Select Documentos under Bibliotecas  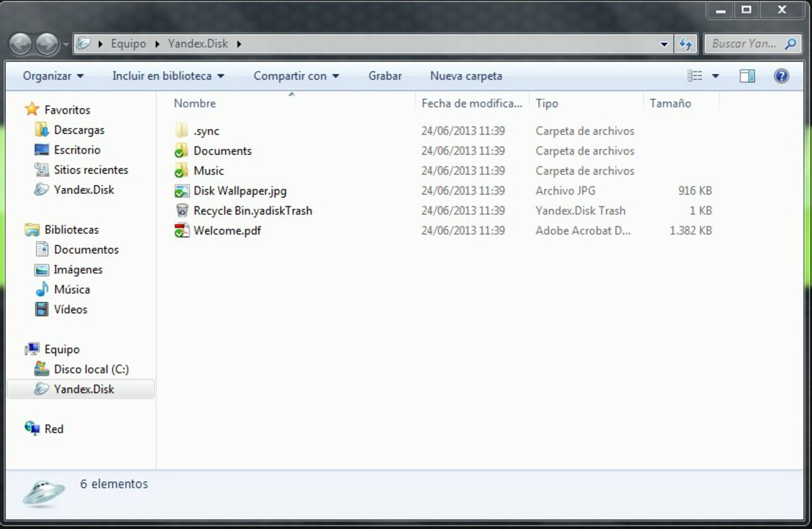click(x=87, y=250)
